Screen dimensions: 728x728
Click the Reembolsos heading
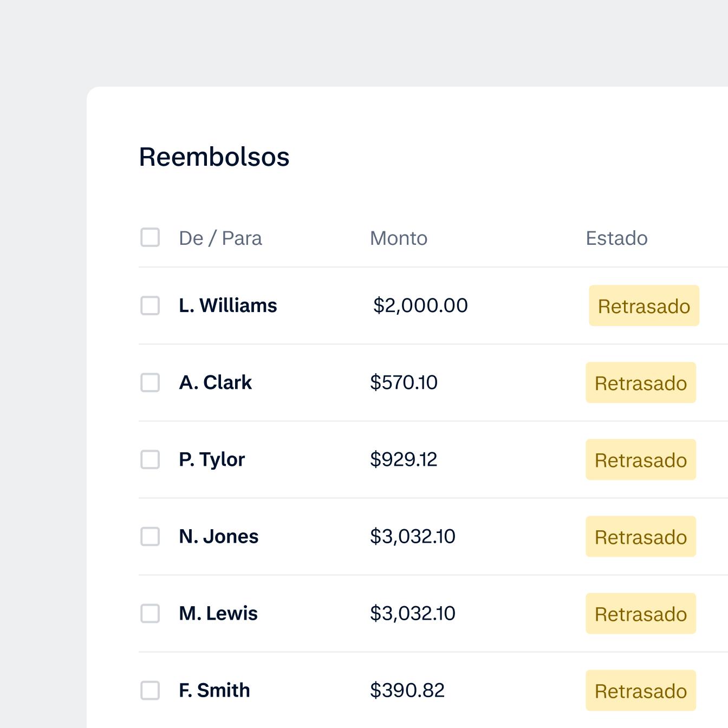pyautogui.click(x=214, y=157)
